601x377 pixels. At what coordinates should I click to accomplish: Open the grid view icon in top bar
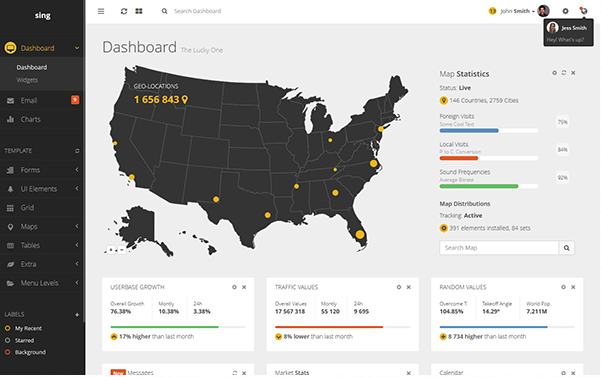[x=139, y=11]
